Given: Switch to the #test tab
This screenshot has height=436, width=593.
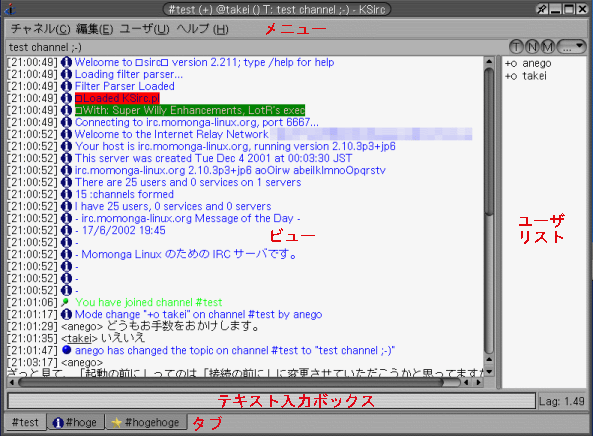Looking at the screenshot, I should point(25,422).
